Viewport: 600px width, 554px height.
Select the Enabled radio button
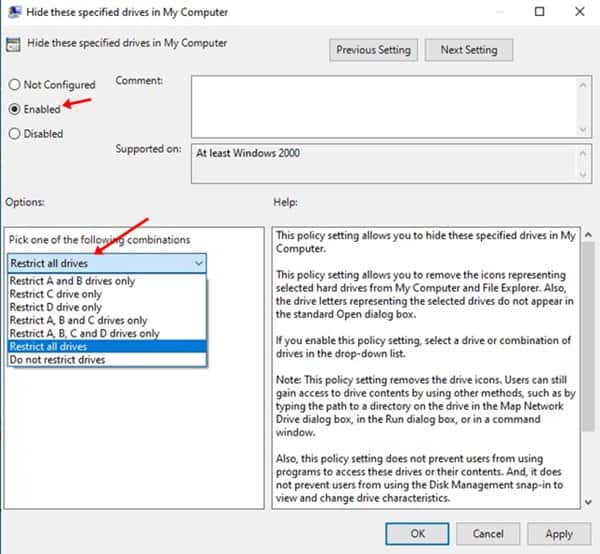(15, 109)
